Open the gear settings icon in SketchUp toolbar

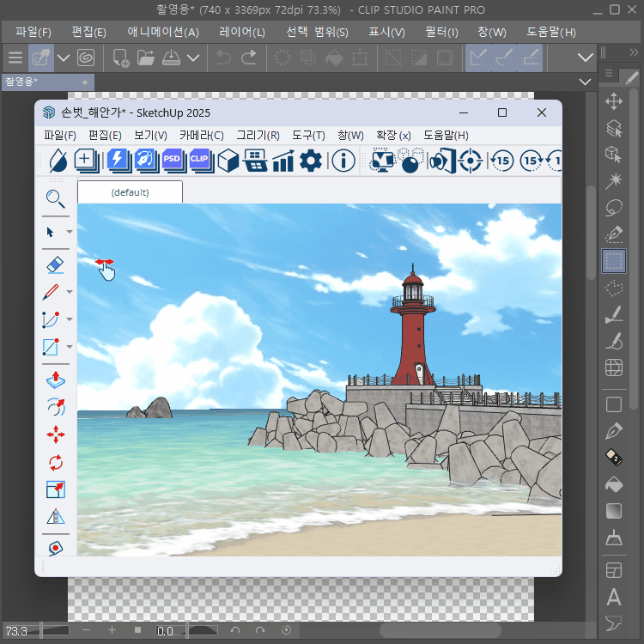311,161
